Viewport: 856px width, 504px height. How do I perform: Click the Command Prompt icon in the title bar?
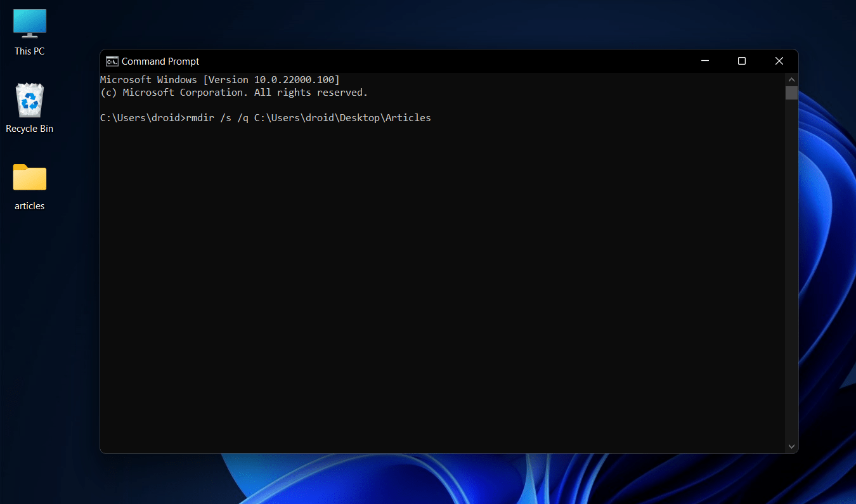(112, 61)
